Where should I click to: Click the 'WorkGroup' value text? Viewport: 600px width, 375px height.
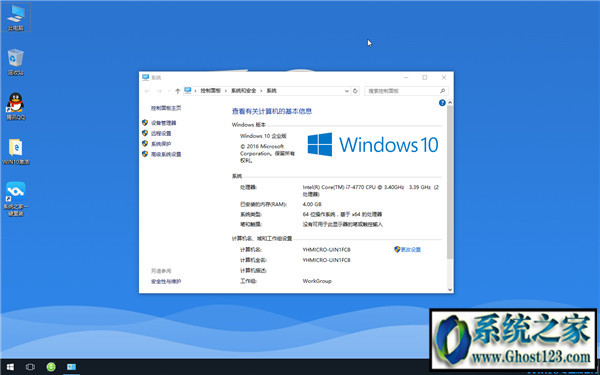pyautogui.click(x=317, y=281)
